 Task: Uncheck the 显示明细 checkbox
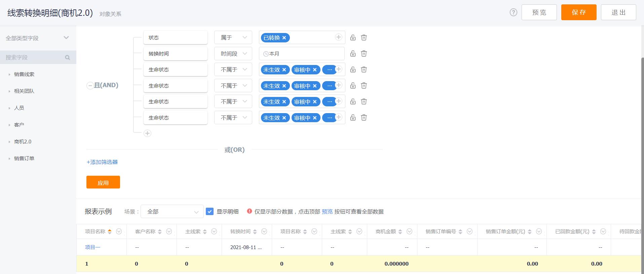210,211
